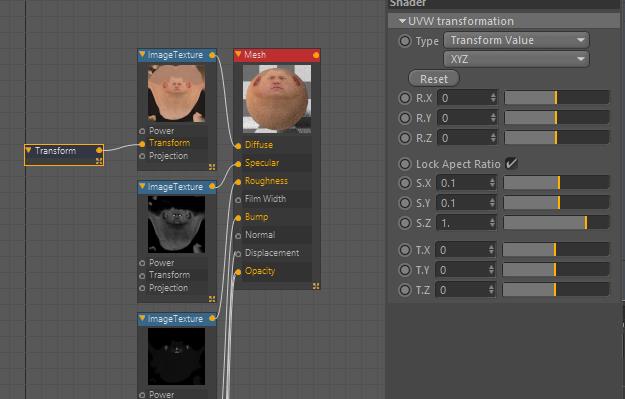Collapse the UVW transformation section

point(402,21)
